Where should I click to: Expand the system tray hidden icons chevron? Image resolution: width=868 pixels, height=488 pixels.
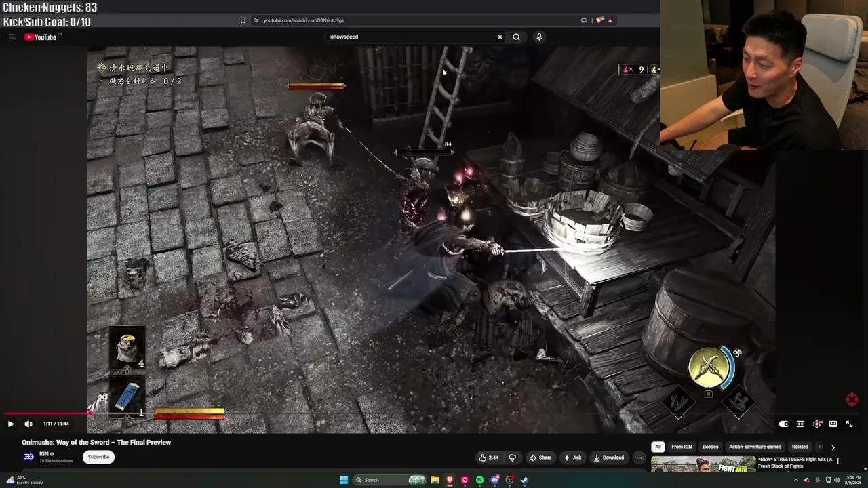click(796, 480)
